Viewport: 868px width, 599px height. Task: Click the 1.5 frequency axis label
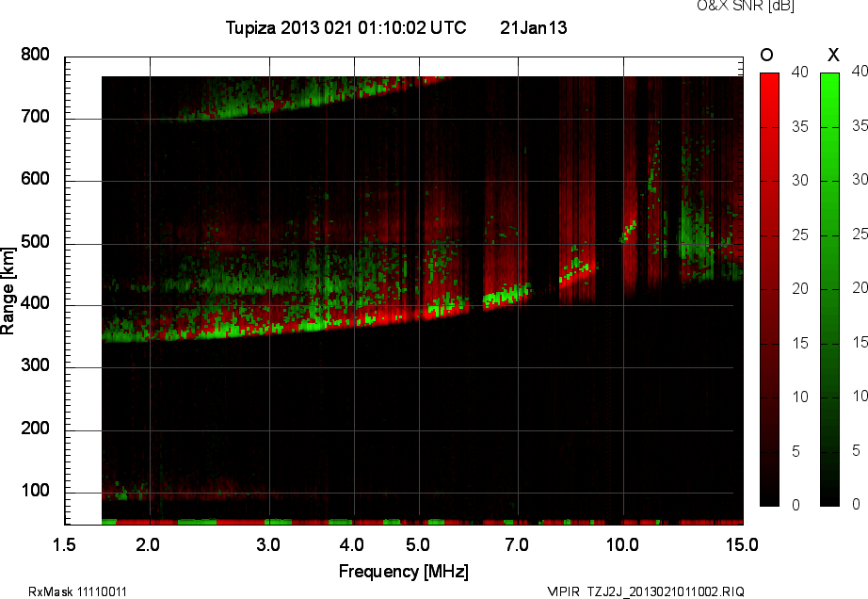tap(64, 544)
